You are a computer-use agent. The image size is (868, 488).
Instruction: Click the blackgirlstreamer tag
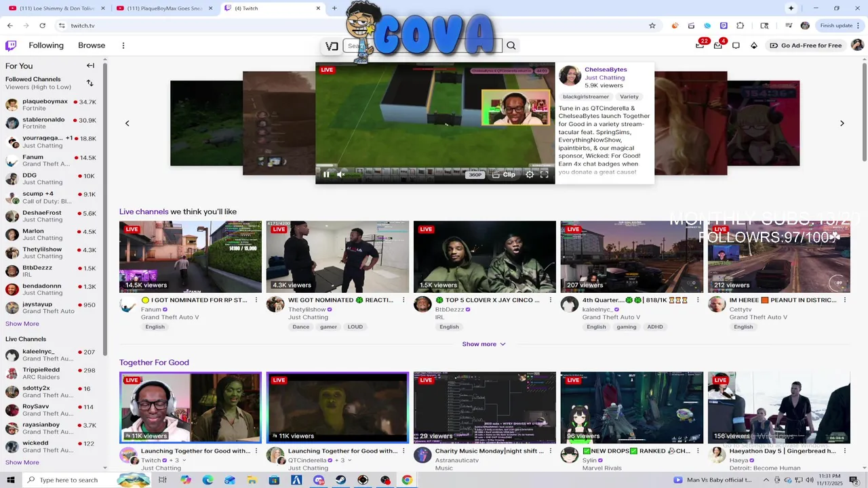pos(586,97)
